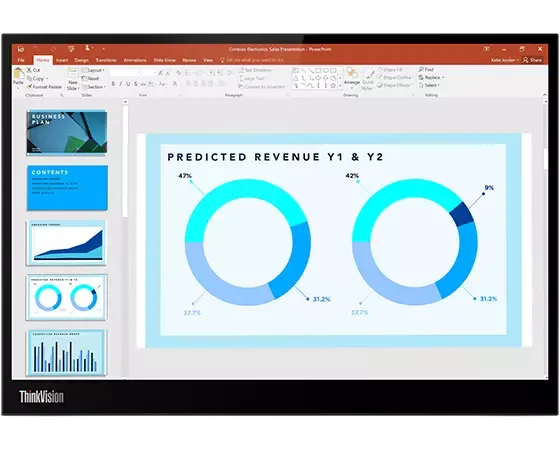Image resolution: width=560 pixels, height=450 pixels.
Task: Open the Select dropdown in Editing group
Action: tap(429, 85)
